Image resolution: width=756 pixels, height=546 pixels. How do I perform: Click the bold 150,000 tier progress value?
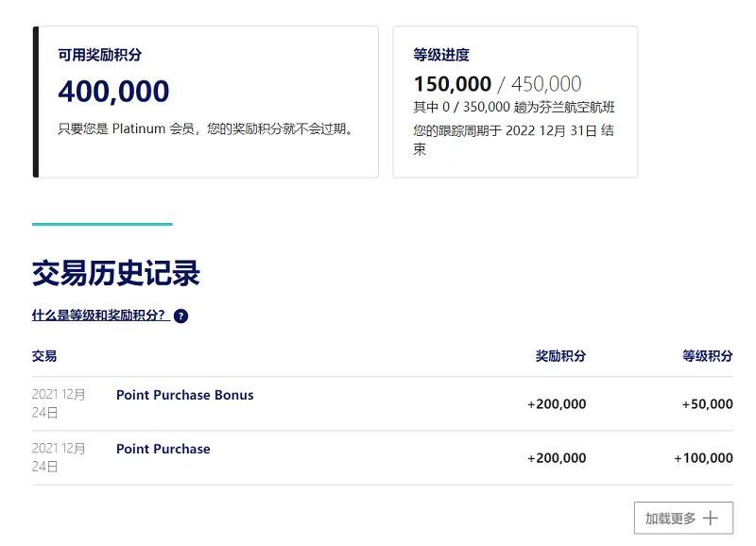pyautogui.click(x=452, y=84)
